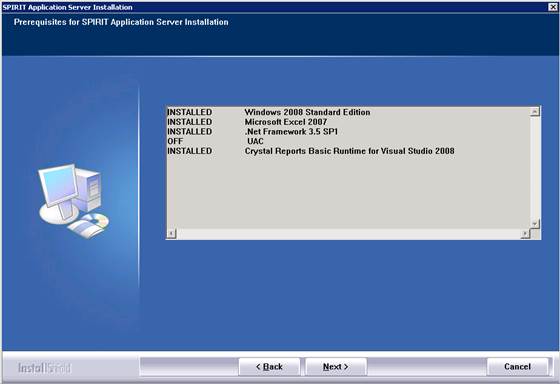Select the Microsoft Excel 2007 entry
This screenshot has width=560, height=384.
point(247,122)
